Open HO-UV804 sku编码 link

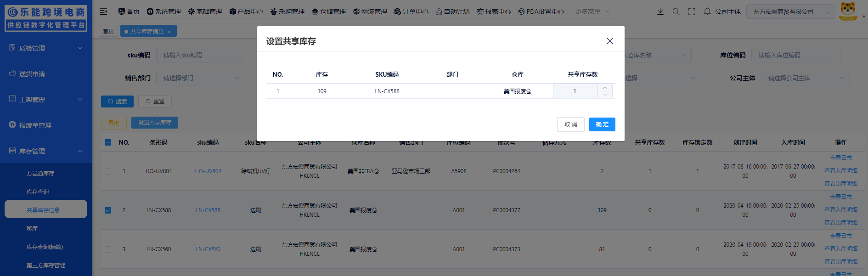[x=208, y=171]
